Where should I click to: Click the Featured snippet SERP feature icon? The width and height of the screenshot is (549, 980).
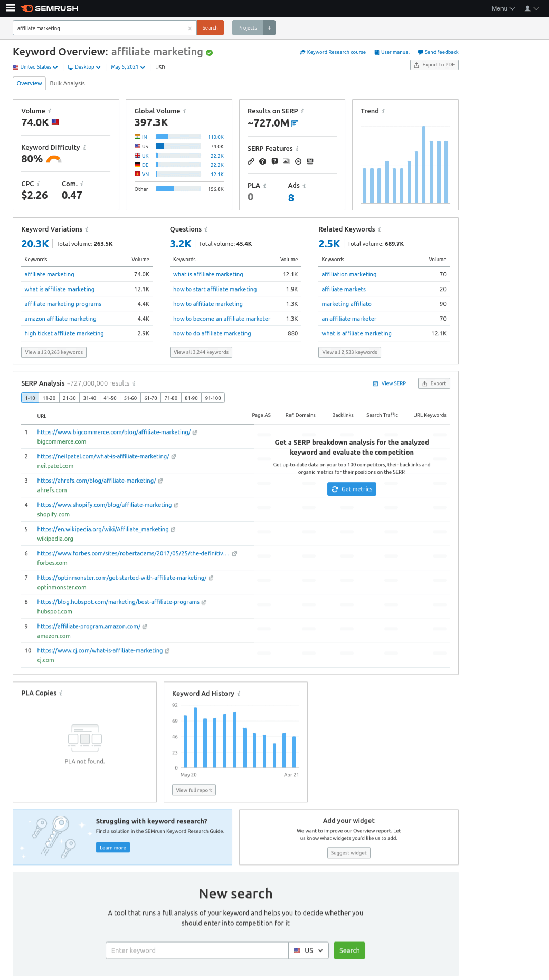tap(274, 161)
